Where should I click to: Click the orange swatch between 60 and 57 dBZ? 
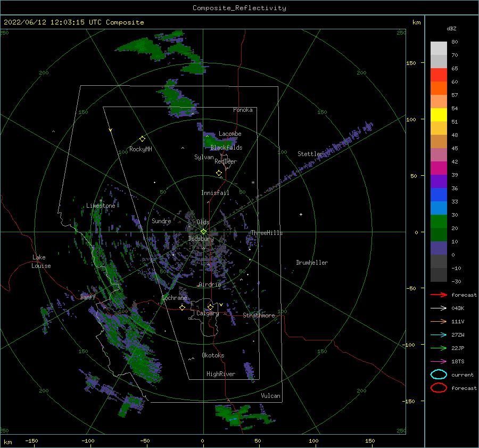439,88
